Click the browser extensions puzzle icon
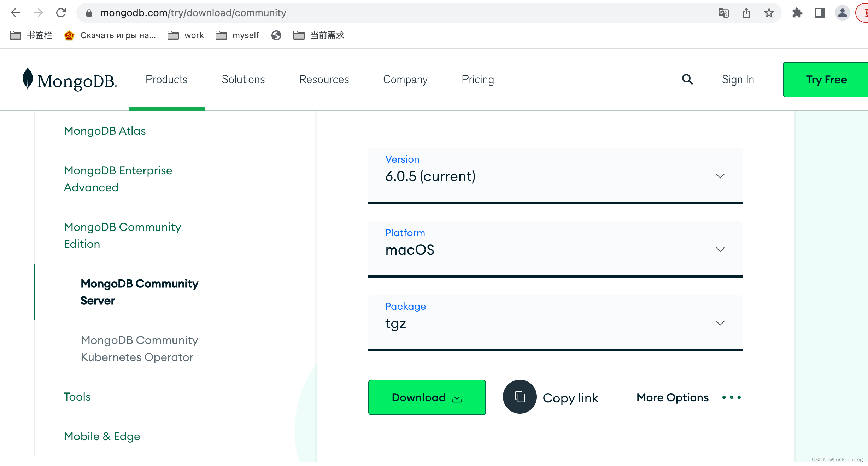 click(x=797, y=13)
